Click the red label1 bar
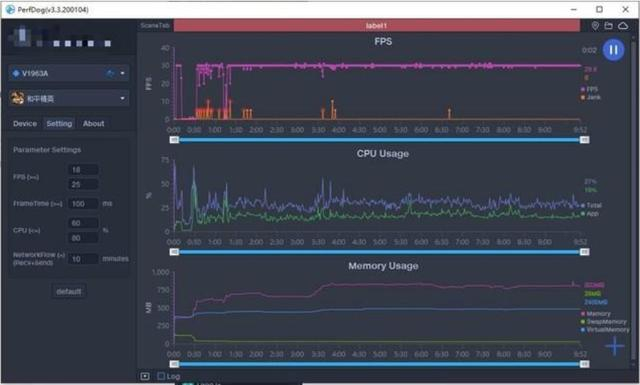Viewport: 640px width, 385px height. click(x=376, y=25)
